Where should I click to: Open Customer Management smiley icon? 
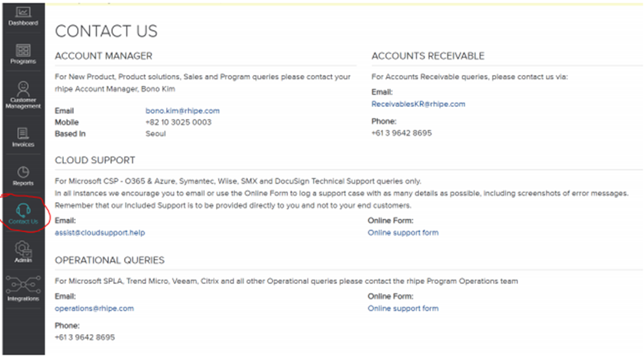point(23,87)
